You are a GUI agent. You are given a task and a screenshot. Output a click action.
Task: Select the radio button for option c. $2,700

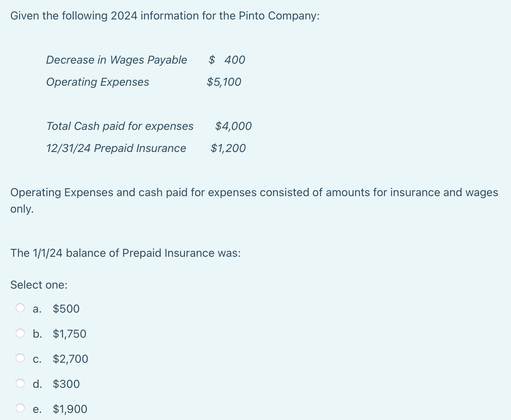point(21,358)
